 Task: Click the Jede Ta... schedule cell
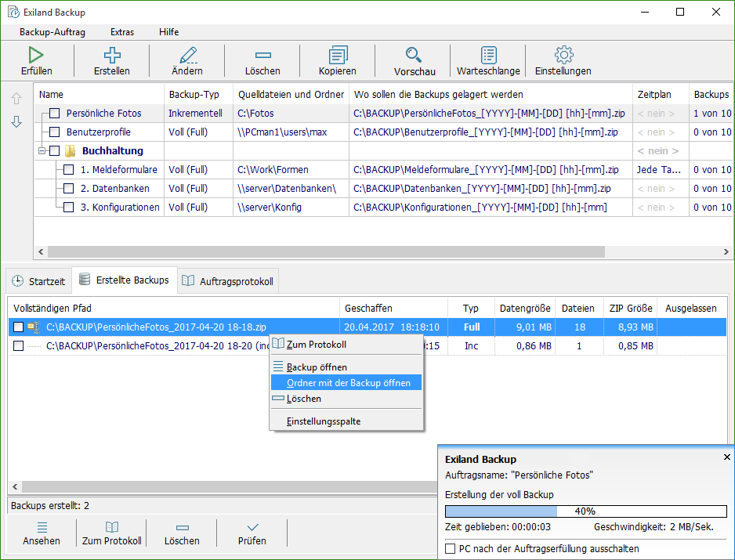658,170
